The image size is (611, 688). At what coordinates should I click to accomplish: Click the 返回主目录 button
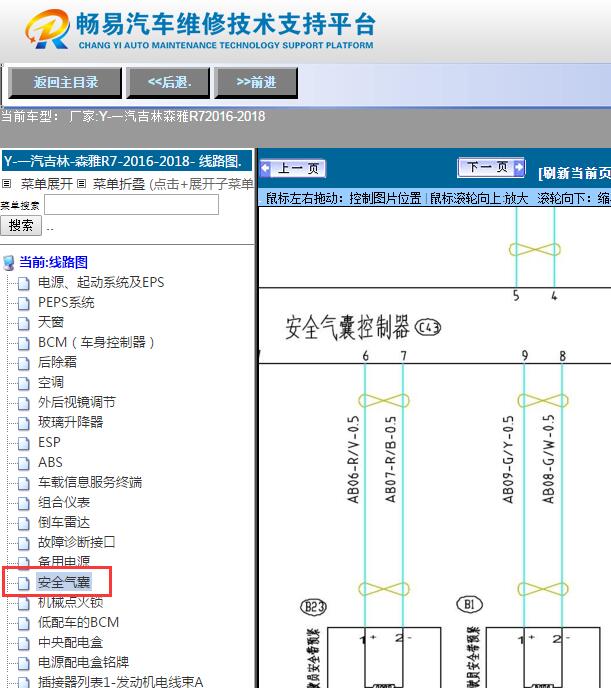tap(65, 82)
